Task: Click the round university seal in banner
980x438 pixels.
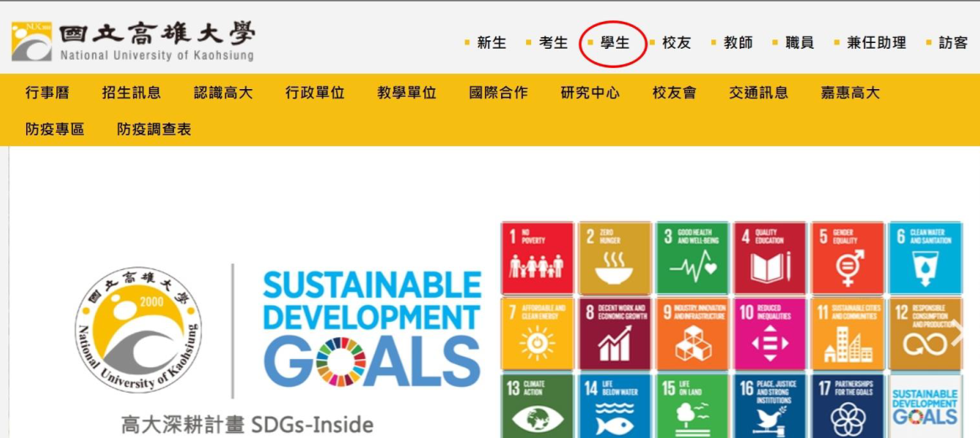Action: pyautogui.click(x=137, y=330)
